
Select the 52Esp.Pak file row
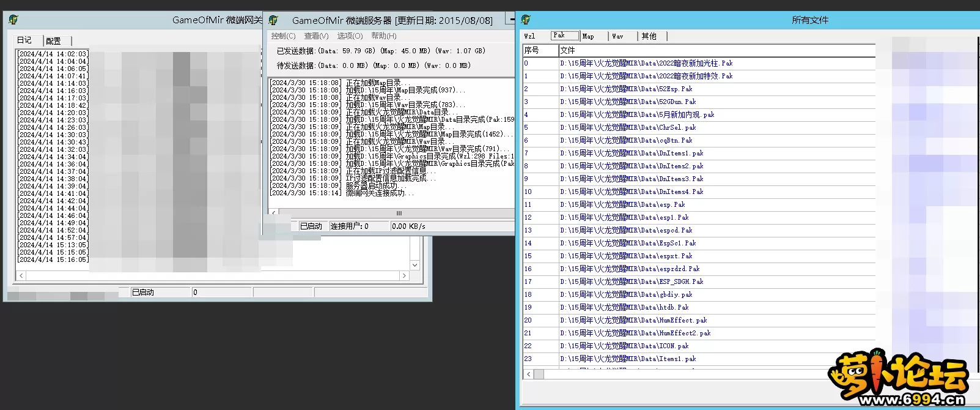coord(699,89)
